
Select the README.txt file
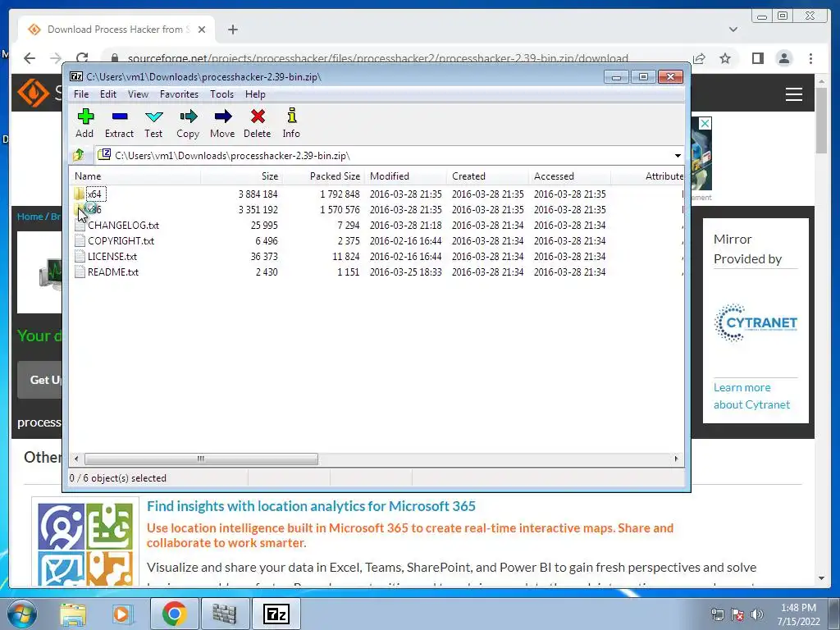pyautogui.click(x=113, y=272)
